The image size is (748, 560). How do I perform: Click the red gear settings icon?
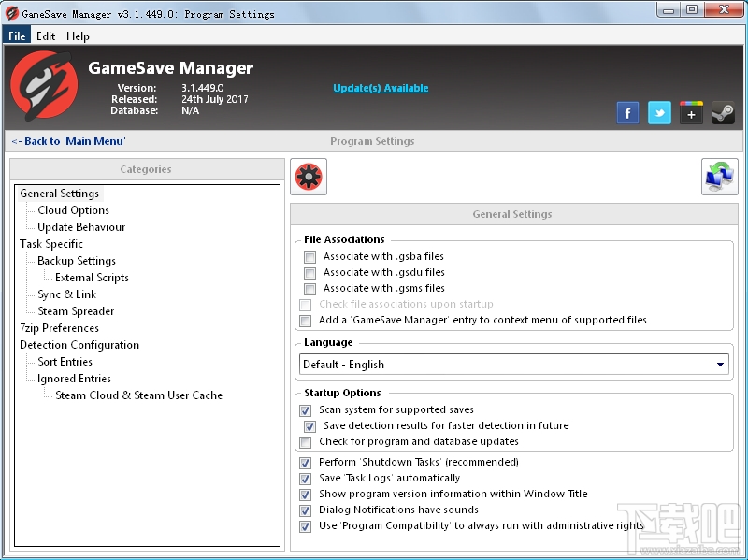(309, 177)
